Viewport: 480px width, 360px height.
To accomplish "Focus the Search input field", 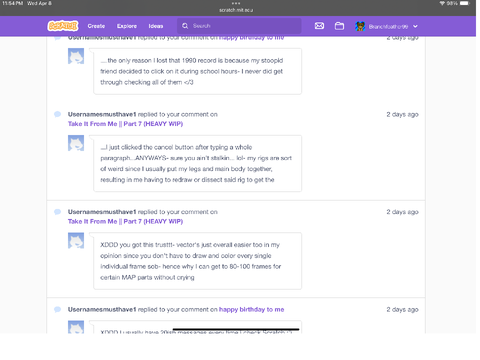I will click(239, 26).
